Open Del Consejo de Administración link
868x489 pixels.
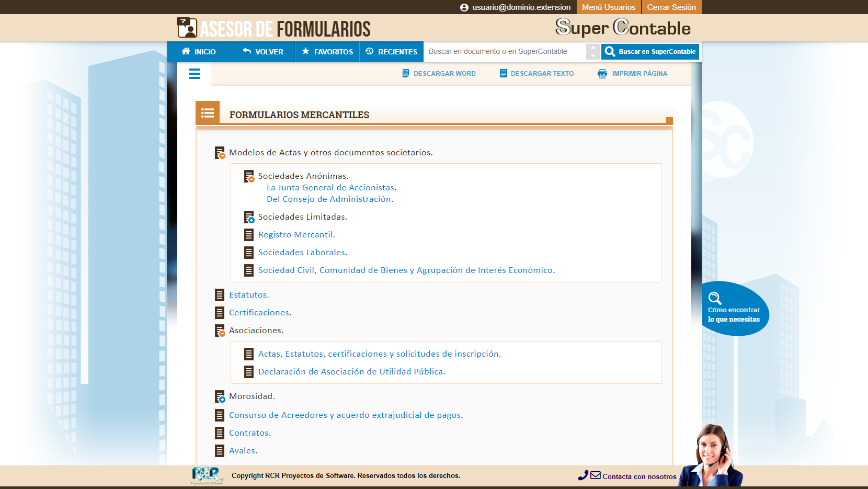pyautogui.click(x=329, y=199)
